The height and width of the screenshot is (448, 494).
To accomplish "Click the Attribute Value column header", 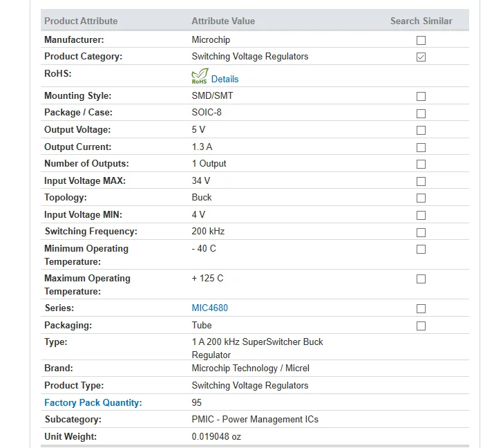I will (223, 21).
